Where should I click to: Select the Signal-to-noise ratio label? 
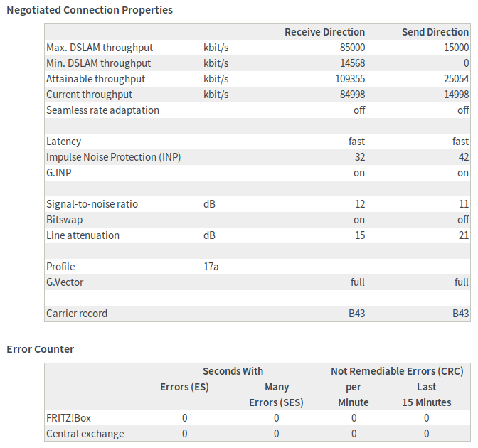[x=92, y=204]
